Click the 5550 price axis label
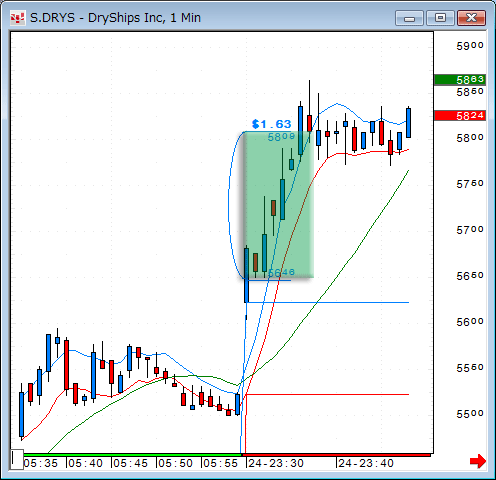496x480 pixels. [x=470, y=368]
